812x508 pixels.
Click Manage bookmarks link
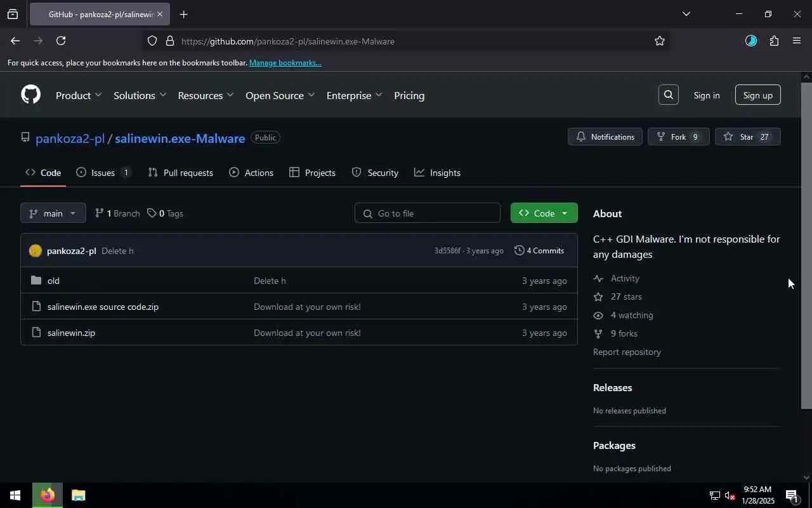tap(285, 63)
